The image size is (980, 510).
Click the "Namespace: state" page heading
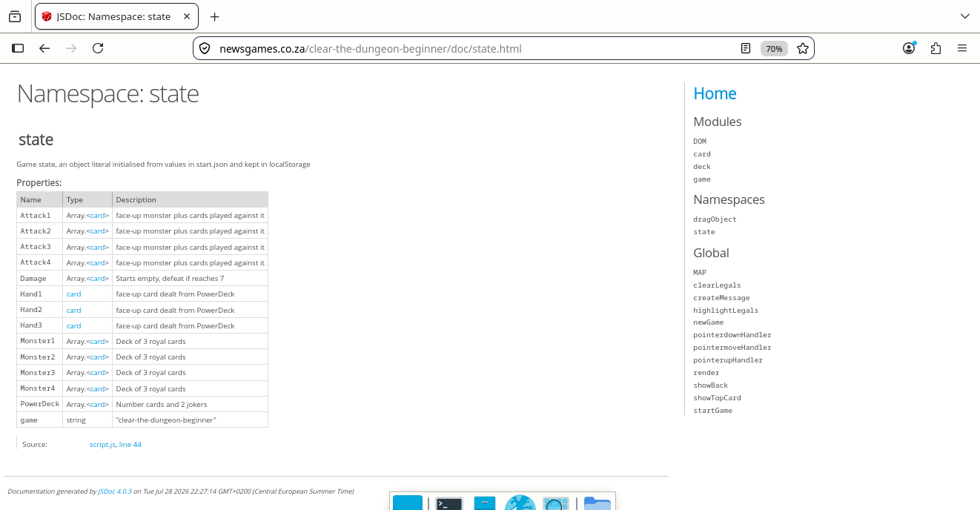coord(108,94)
